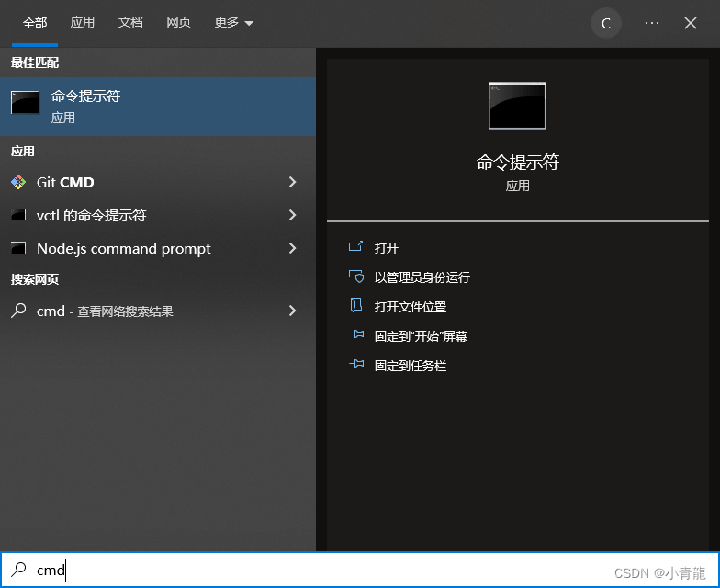Switch to the 应用 tab

pos(83,22)
